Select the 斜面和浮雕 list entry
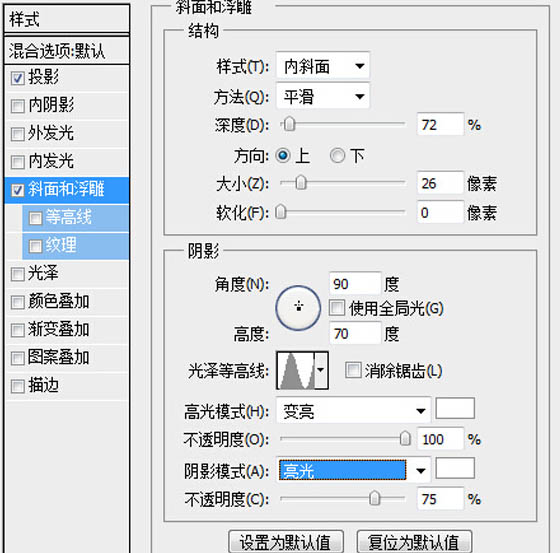Screen dimensions: 560x553 coord(67,190)
